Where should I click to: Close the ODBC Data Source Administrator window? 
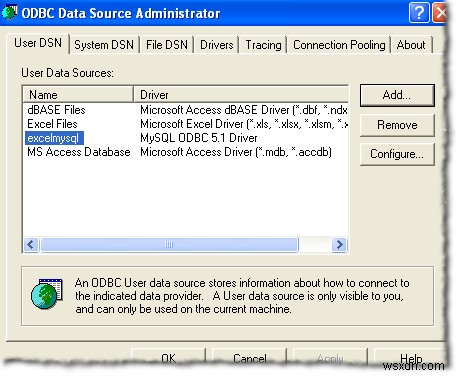tap(440, 13)
